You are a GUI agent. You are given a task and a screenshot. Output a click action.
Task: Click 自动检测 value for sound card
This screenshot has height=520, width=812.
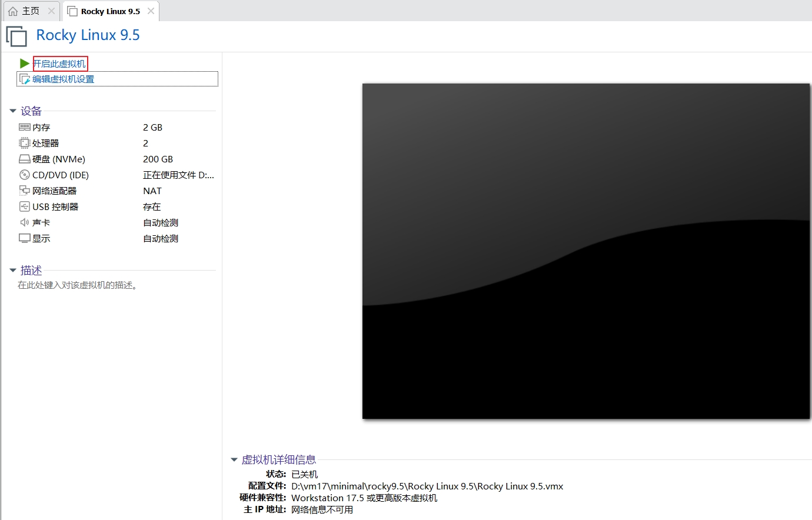point(161,222)
